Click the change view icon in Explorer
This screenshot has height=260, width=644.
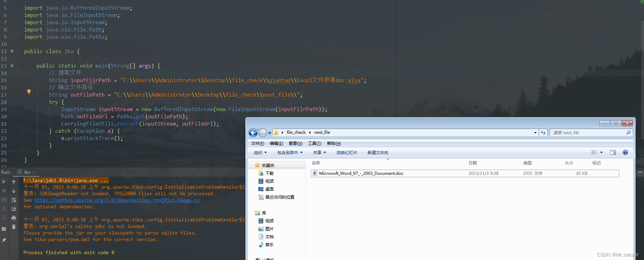coord(594,152)
